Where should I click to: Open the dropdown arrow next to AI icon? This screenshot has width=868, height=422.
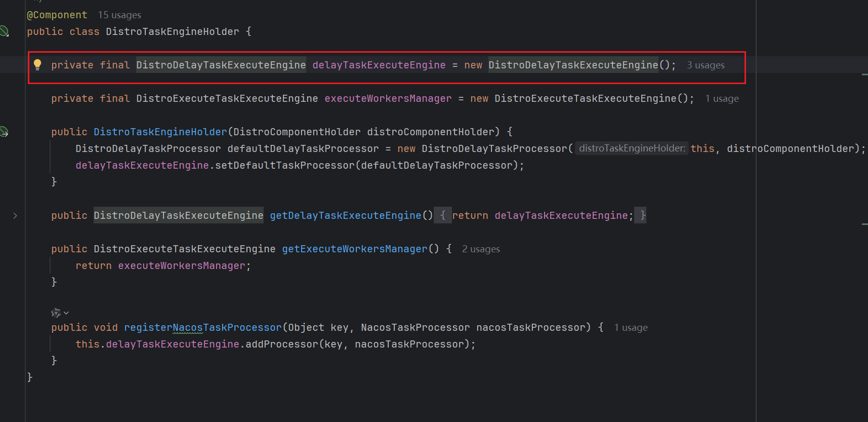[66, 313]
